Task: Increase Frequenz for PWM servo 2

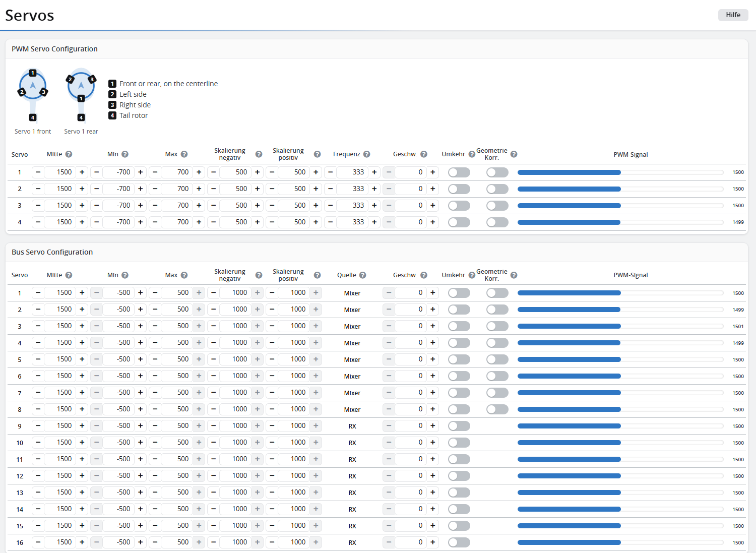Action: click(374, 189)
